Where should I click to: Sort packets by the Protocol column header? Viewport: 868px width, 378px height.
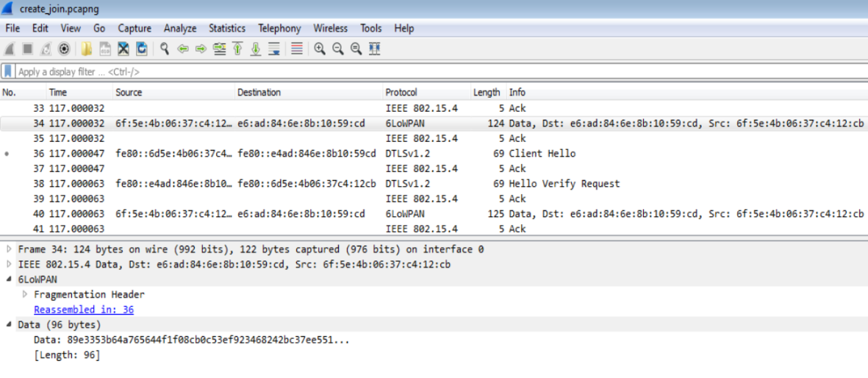[401, 93]
